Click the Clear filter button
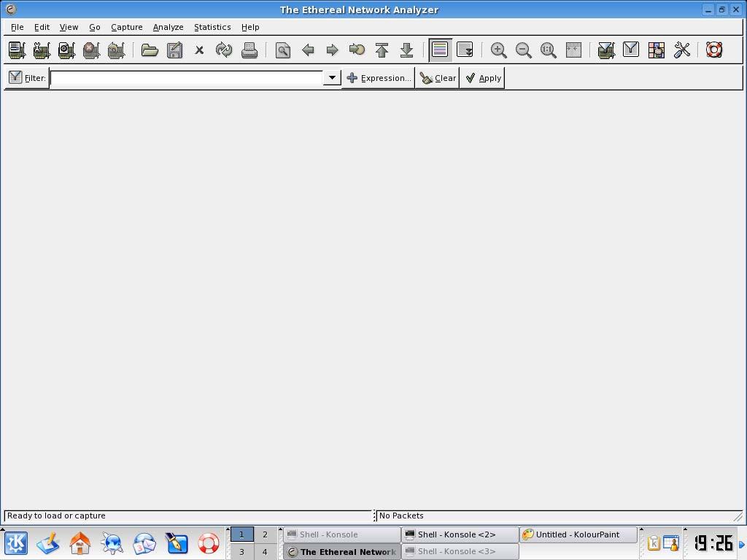This screenshot has width=747, height=560. coord(438,77)
